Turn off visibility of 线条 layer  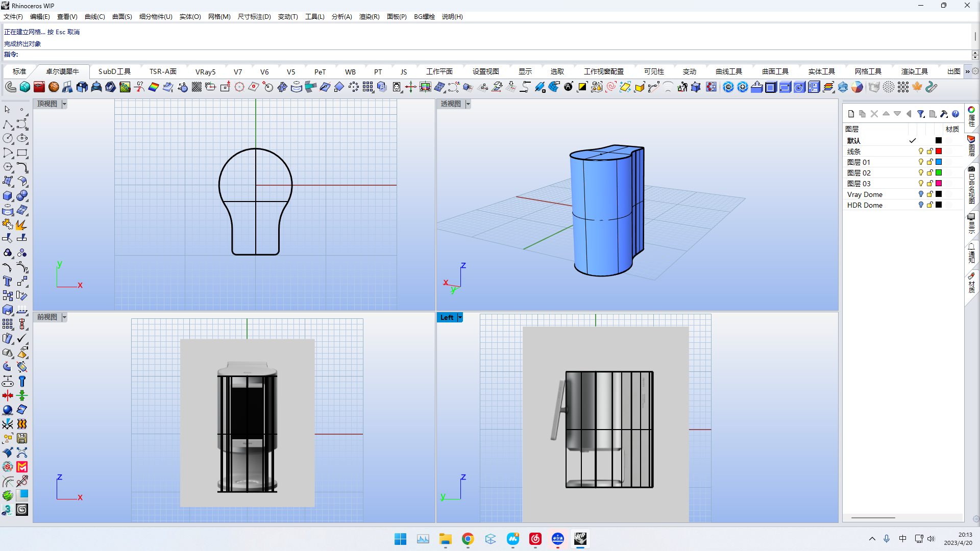pyautogui.click(x=921, y=152)
